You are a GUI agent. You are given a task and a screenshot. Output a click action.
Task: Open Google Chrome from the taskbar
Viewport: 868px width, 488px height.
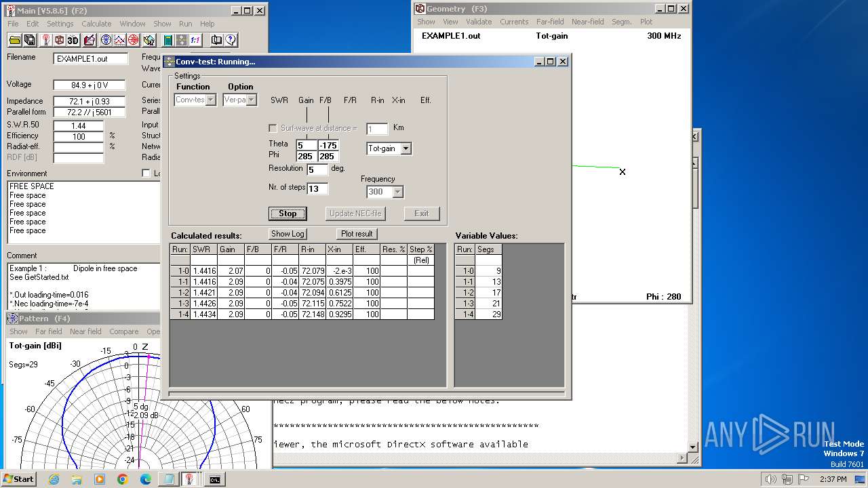(x=123, y=479)
